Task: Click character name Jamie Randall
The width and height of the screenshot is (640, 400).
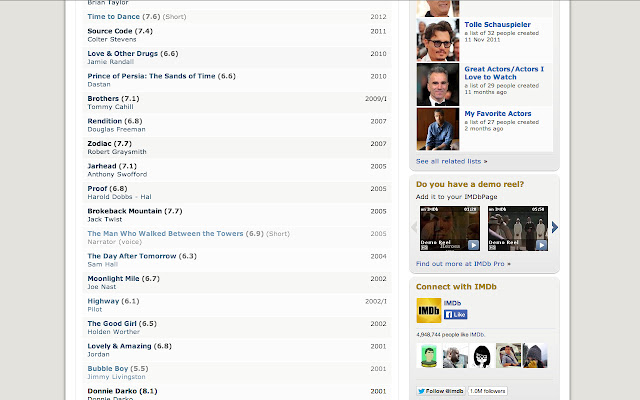Action: (x=111, y=62)
